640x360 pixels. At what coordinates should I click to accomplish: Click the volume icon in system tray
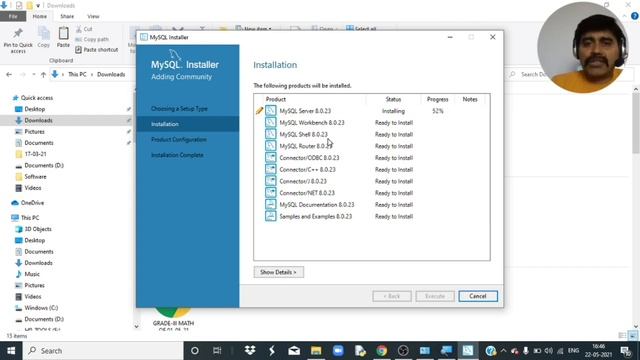pyautogui.click(x=549, y=351)
